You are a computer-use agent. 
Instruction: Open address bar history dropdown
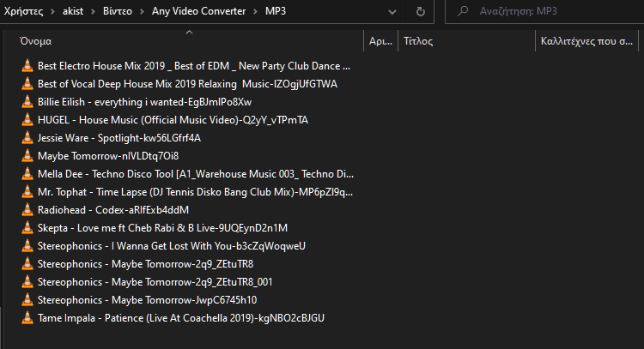392,12
